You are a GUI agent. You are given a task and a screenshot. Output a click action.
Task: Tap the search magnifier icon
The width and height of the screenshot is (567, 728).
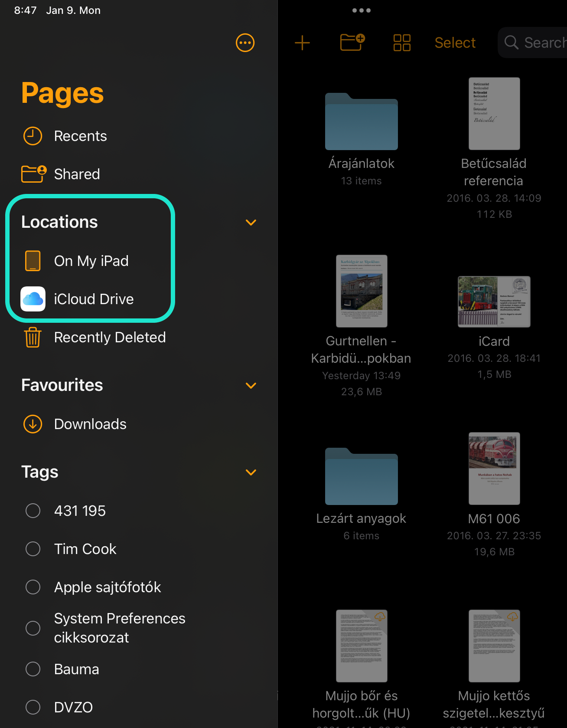(x=512, y=43)
